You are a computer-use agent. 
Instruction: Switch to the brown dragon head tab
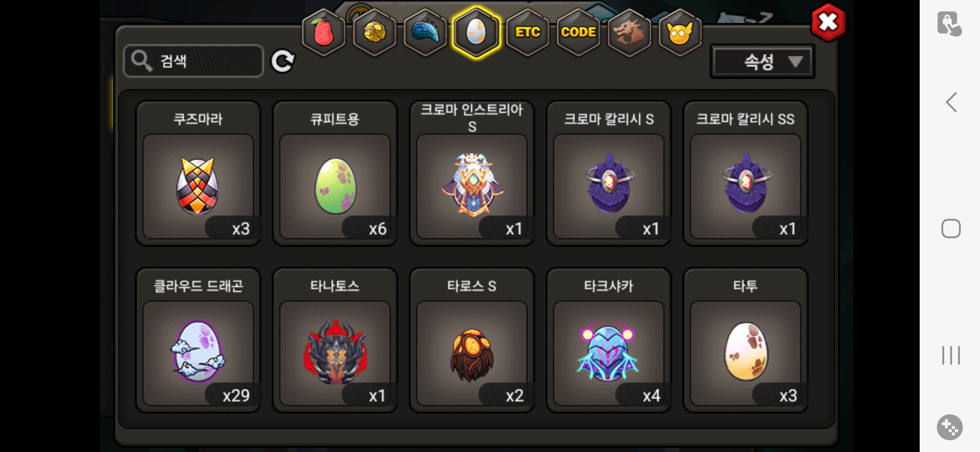tap(629, 32)
